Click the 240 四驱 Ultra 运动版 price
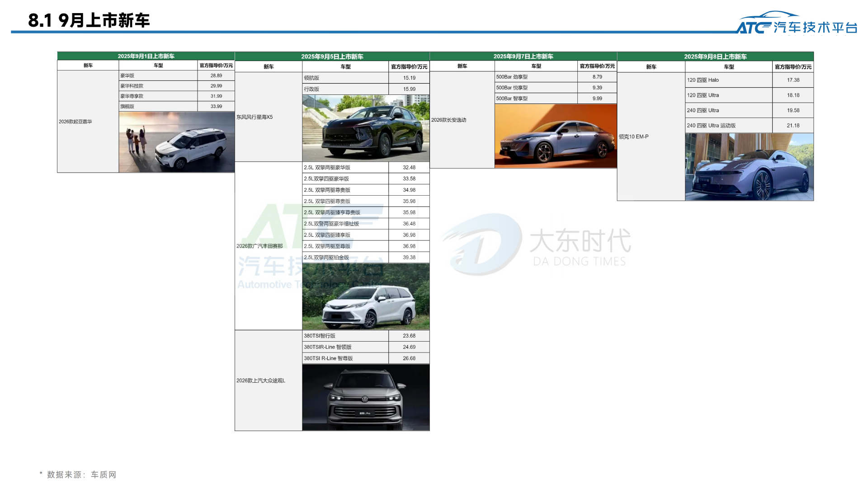Screen dimensions: 868x488 coord(793,125)
